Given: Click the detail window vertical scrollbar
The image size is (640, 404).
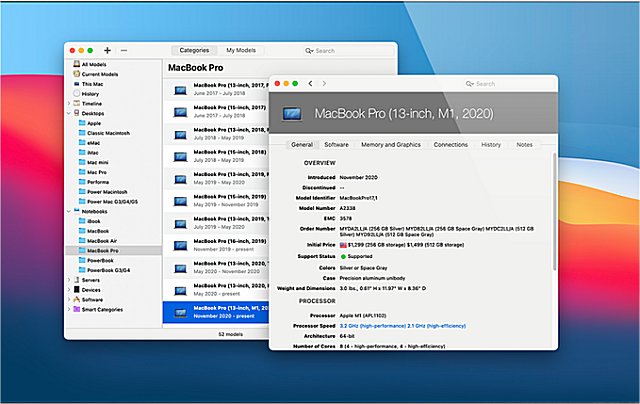Looking at the screenshot, I should (x=554, y=211).
